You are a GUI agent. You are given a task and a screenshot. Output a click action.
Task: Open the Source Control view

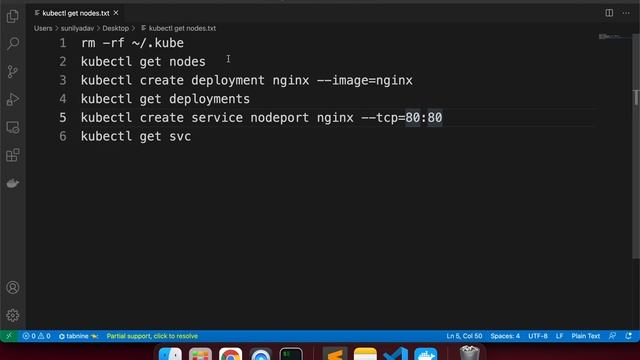(13, 71)
